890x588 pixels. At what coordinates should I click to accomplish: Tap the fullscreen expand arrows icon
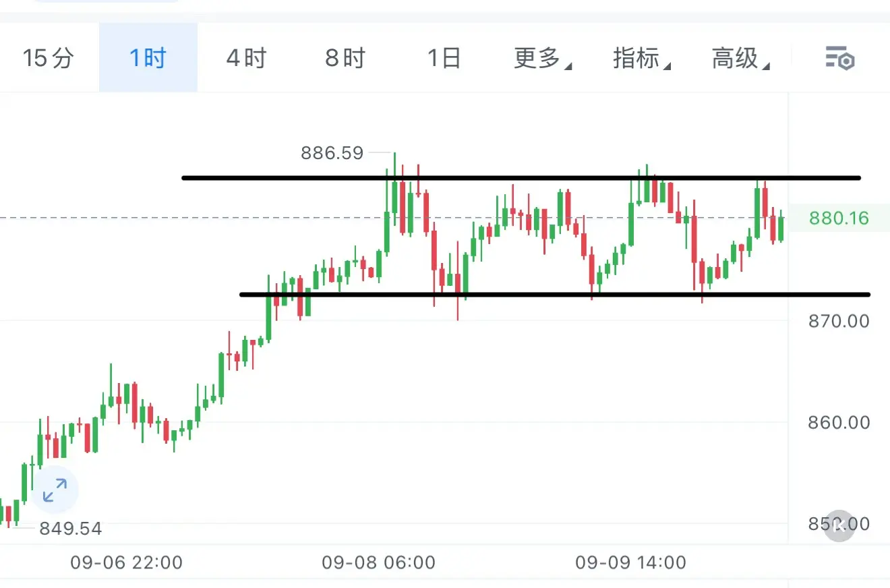click(x=55, y=490)
